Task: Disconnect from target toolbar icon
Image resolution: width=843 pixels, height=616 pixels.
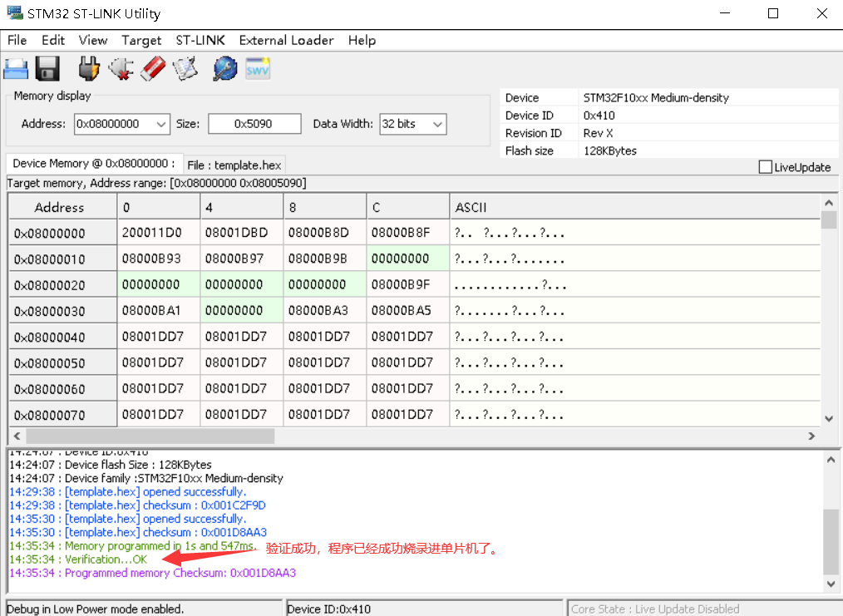Action: point(121,69)
